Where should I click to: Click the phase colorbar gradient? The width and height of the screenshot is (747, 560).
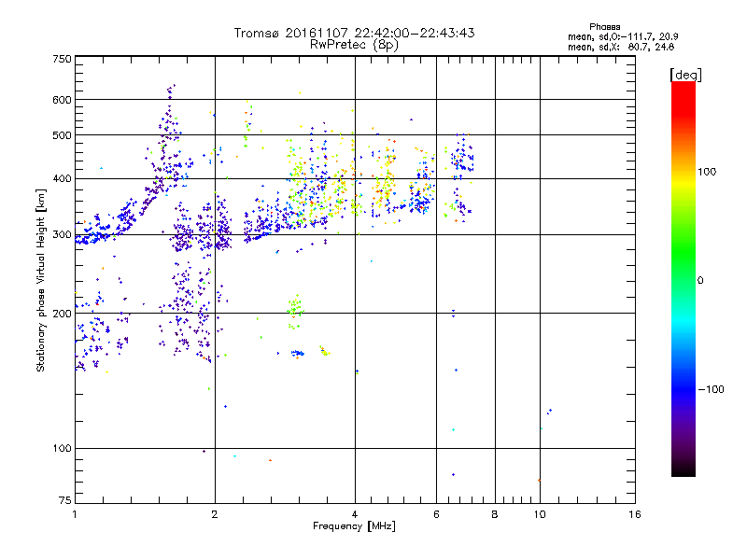click(x=684, y=278)
